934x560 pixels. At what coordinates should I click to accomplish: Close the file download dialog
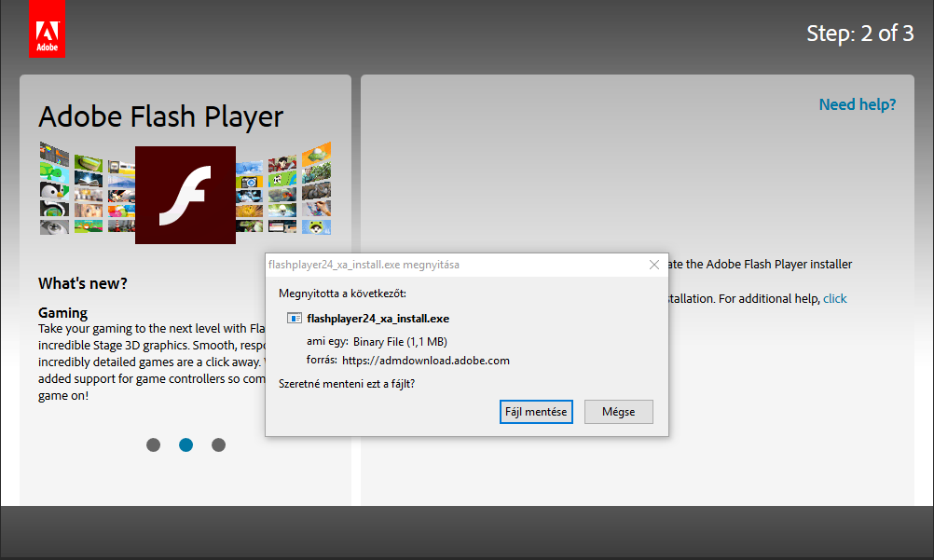pos(654,265)
